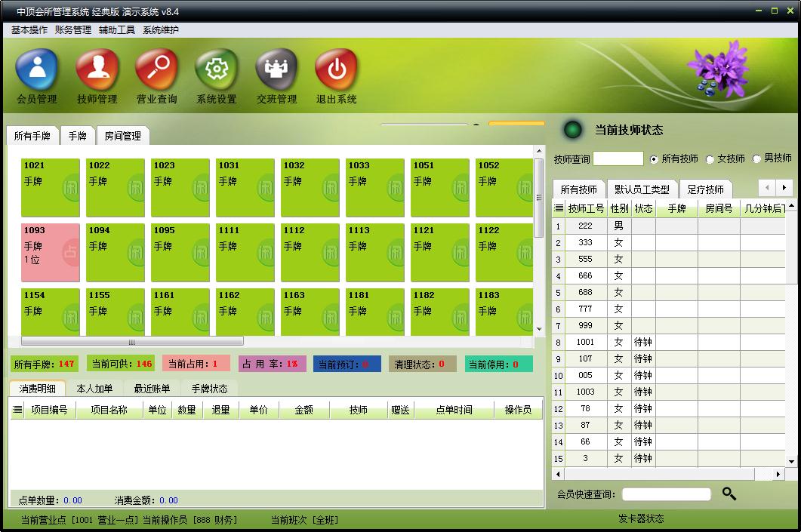The width and height of the screenshot is (801, 532).
Task: Select 所有技师 radio button
Action: point(653,159)
